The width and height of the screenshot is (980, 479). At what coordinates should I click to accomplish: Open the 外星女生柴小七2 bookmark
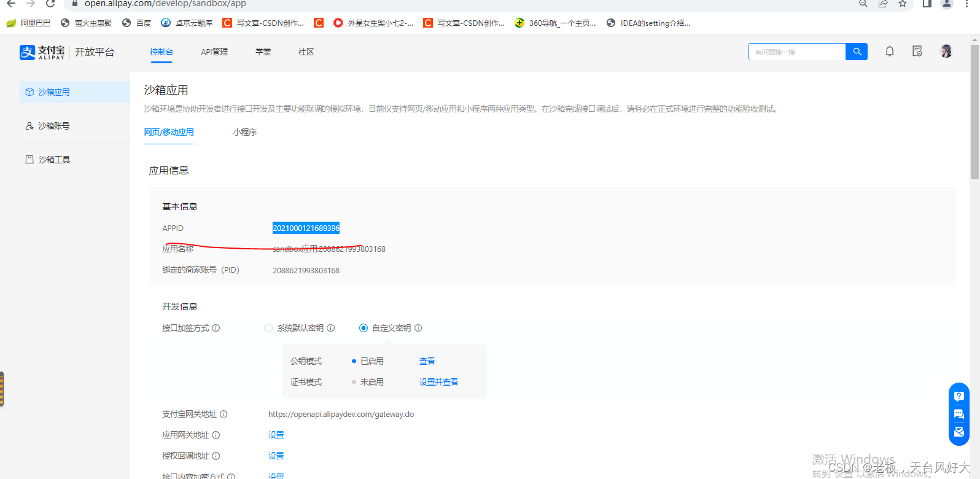(x=373, y=23)
